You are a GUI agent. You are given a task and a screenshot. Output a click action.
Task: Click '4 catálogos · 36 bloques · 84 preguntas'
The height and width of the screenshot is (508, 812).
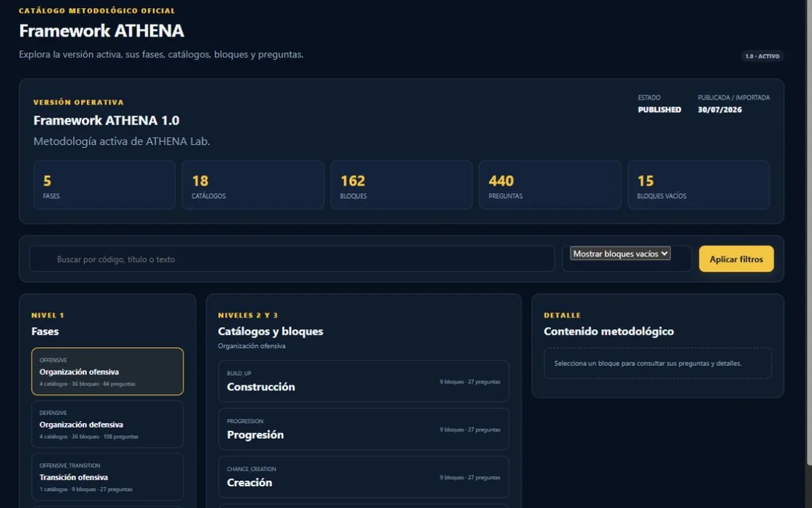[x=87, y=384]
